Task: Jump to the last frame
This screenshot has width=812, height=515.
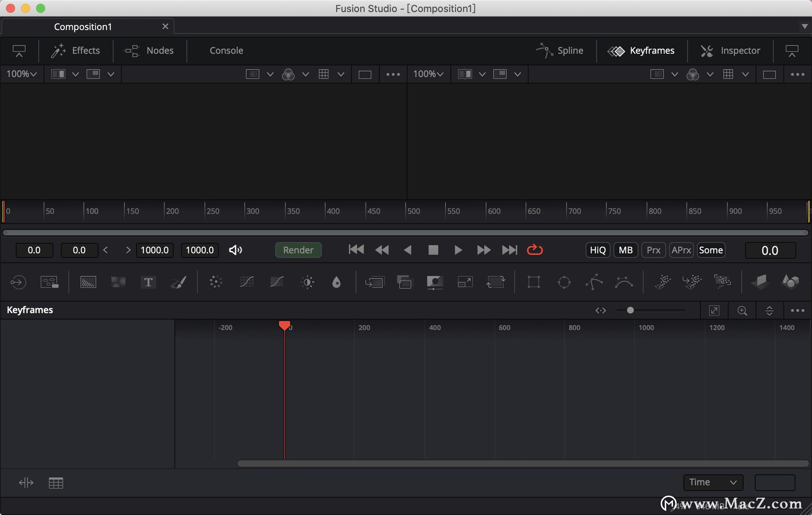Action: (509, 250)
